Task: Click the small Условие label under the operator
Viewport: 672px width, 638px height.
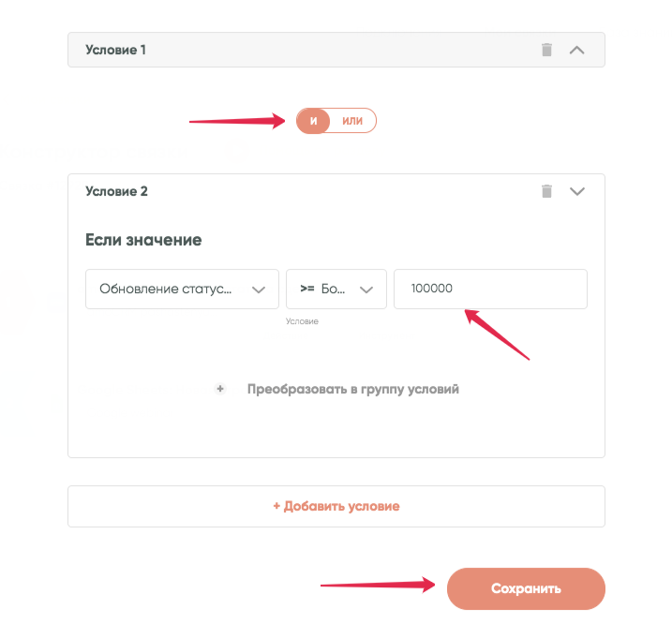Action: tap(302, 321)
